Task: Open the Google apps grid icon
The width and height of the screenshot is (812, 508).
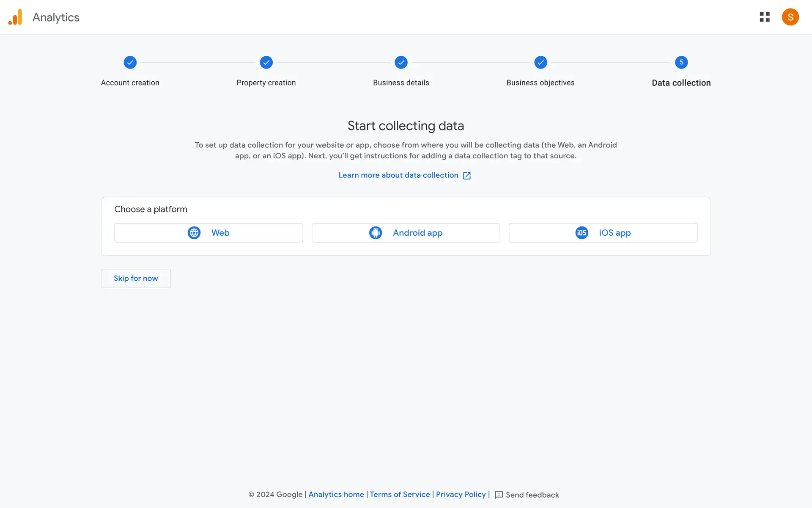Action: pos(765,17)
